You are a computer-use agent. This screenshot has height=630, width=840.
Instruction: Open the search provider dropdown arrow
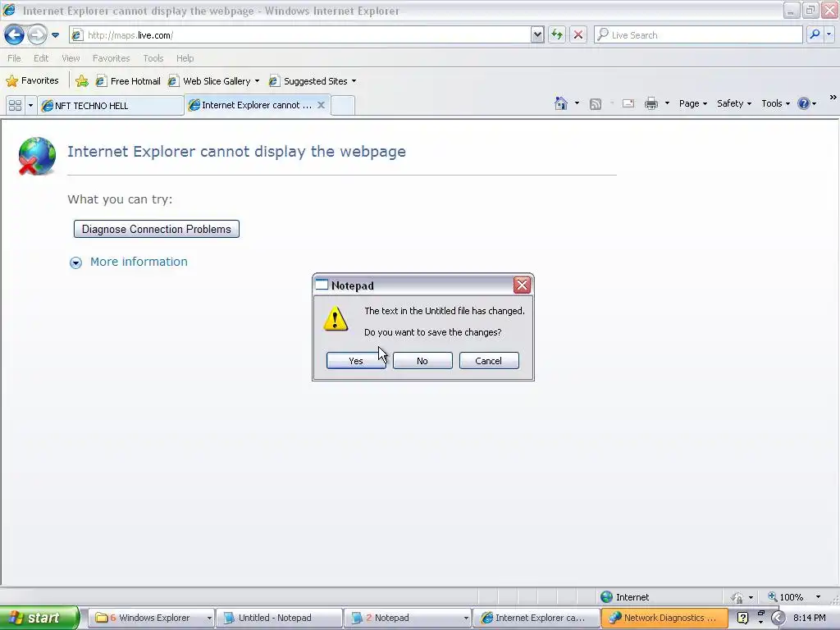[x=829, y=34]
